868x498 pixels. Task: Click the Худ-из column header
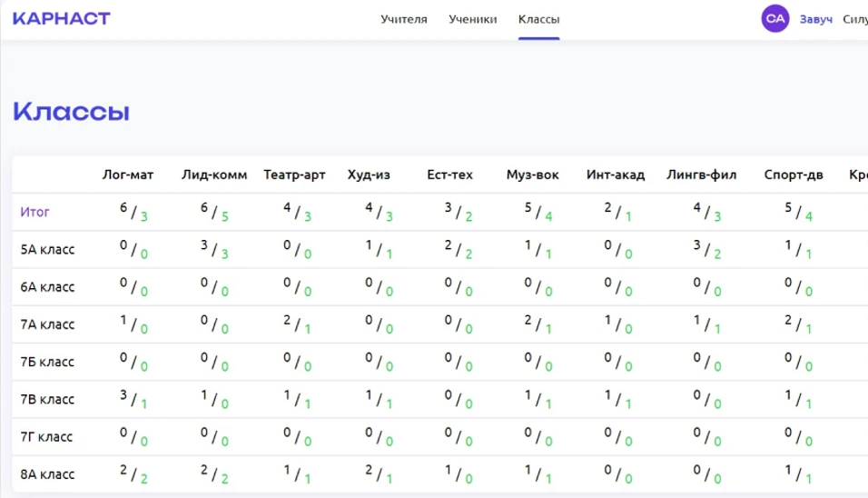[369, 175]
